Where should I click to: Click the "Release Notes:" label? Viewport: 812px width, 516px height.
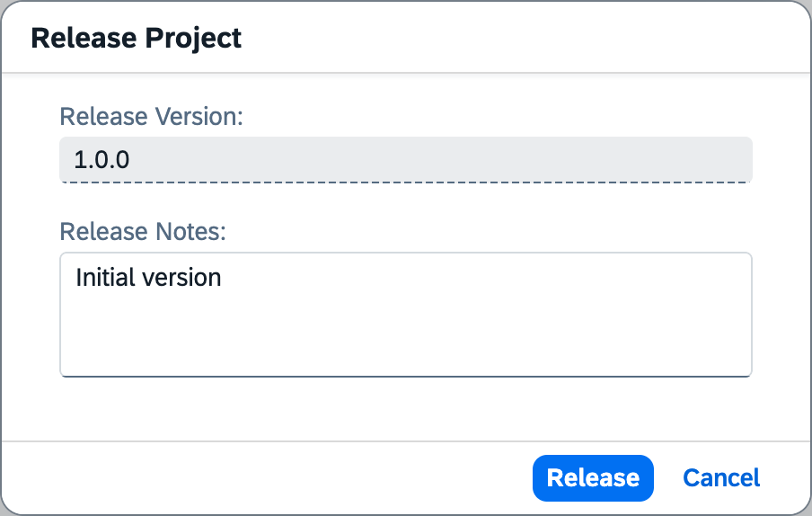[143, 231]
